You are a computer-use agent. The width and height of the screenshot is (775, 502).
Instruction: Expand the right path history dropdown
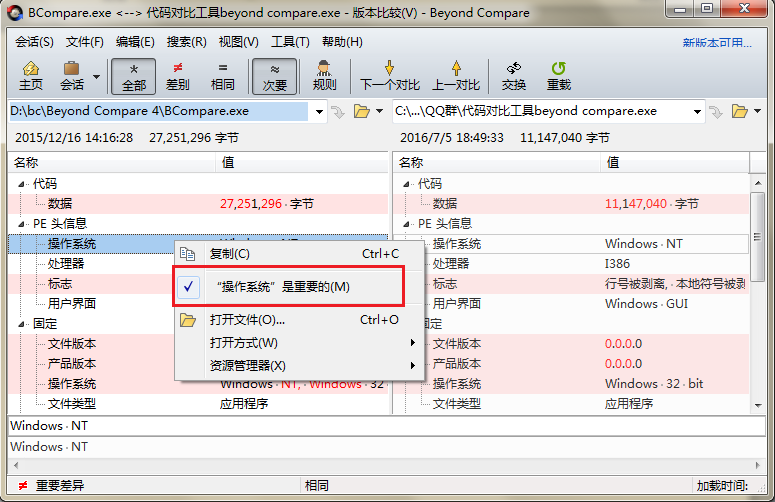point(697,112)
